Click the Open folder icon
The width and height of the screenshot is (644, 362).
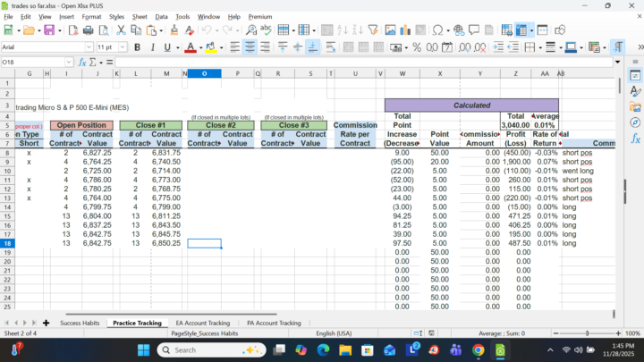coord(29,30)
